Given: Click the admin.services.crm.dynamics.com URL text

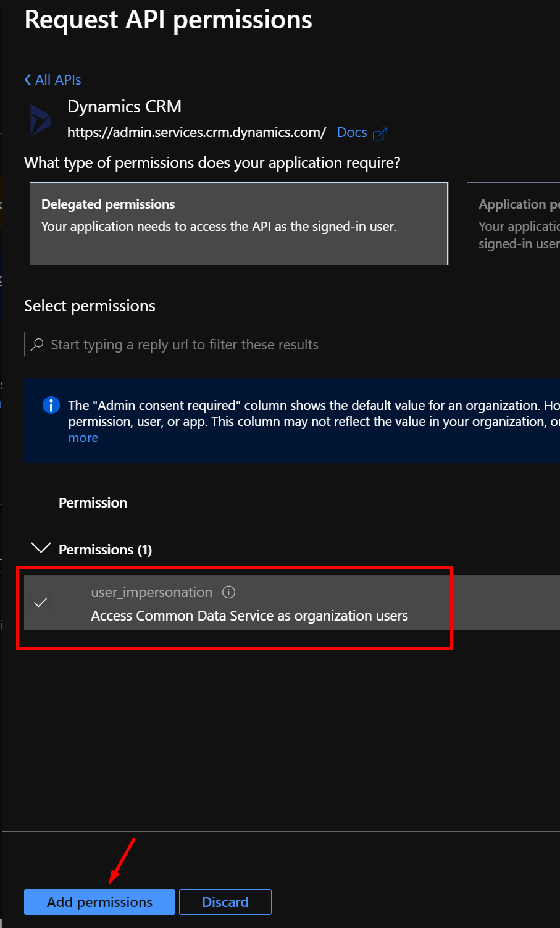Looking at the screenshot, I should 196,133.
